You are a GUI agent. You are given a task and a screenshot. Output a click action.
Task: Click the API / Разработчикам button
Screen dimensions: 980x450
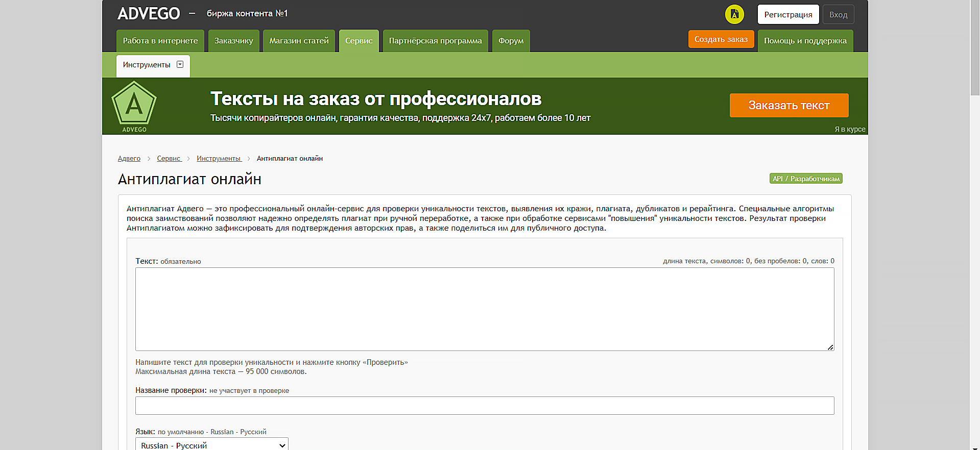806,179
